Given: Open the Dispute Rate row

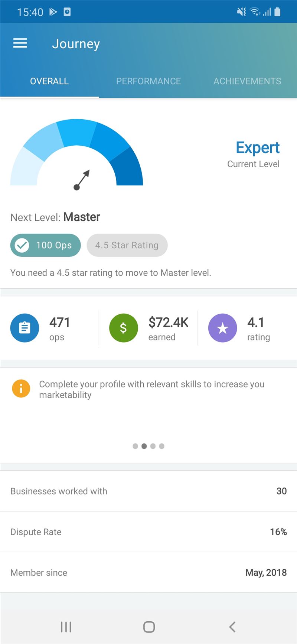Looking at the screenshot, I should point(148,532).
